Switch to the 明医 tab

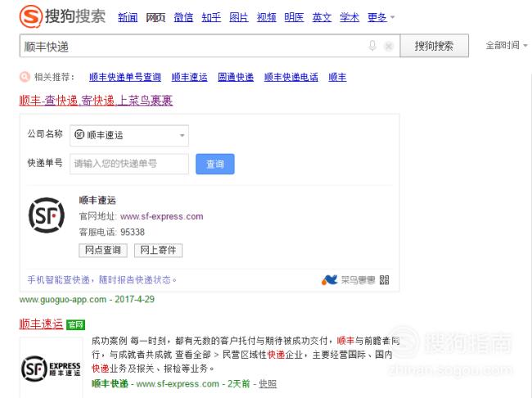click(294, 17)
